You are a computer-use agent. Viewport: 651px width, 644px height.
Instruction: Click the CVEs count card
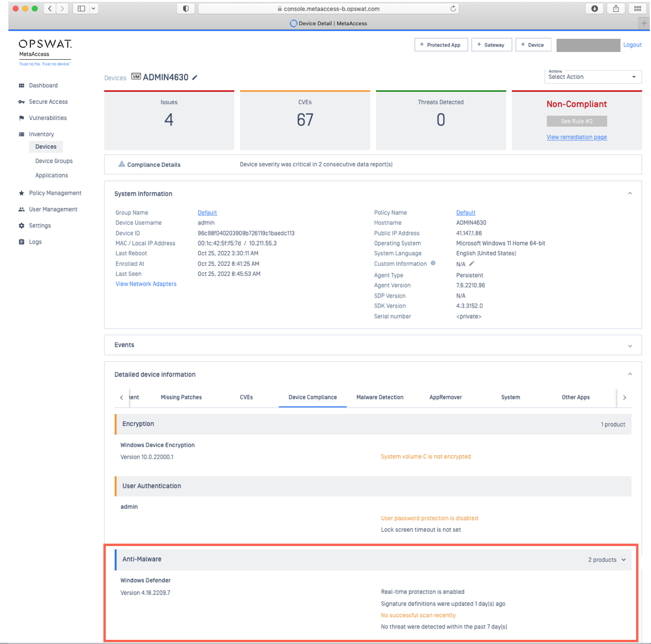pos(305,120)
